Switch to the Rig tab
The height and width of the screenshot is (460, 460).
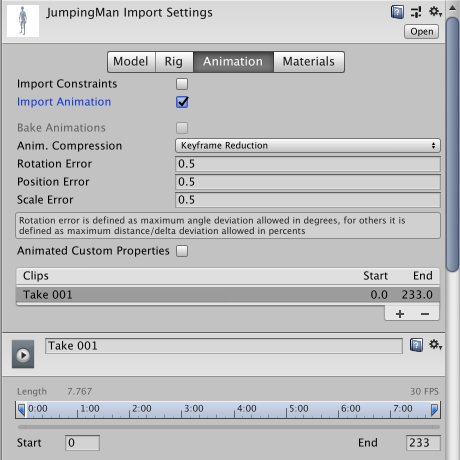click(174, 62)
